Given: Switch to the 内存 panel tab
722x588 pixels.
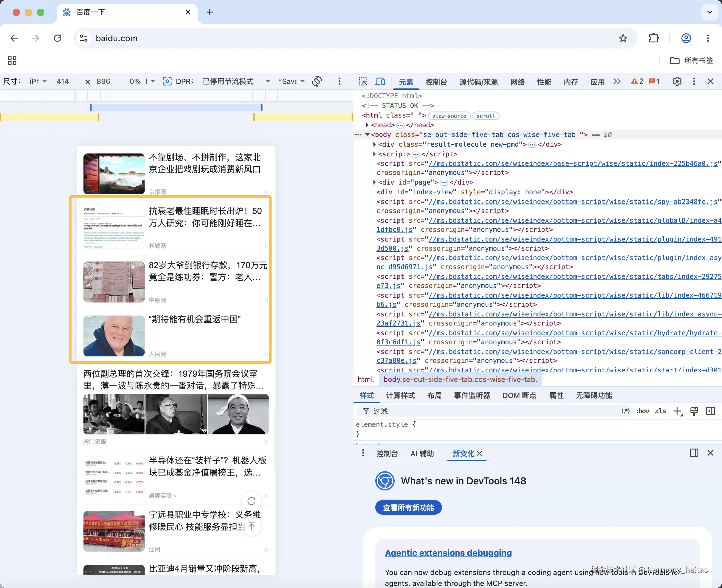Looking at the screenshot, I should (x=571, y=82).
